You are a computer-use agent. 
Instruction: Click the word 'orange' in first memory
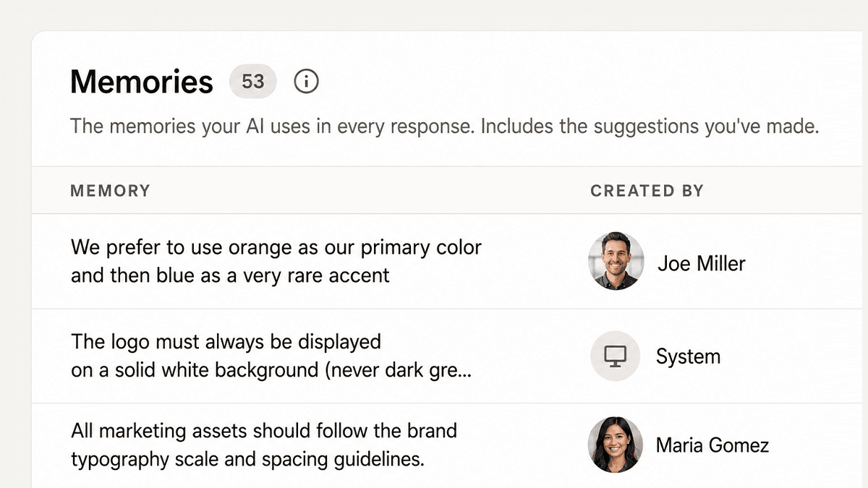(x=259, y=248)
